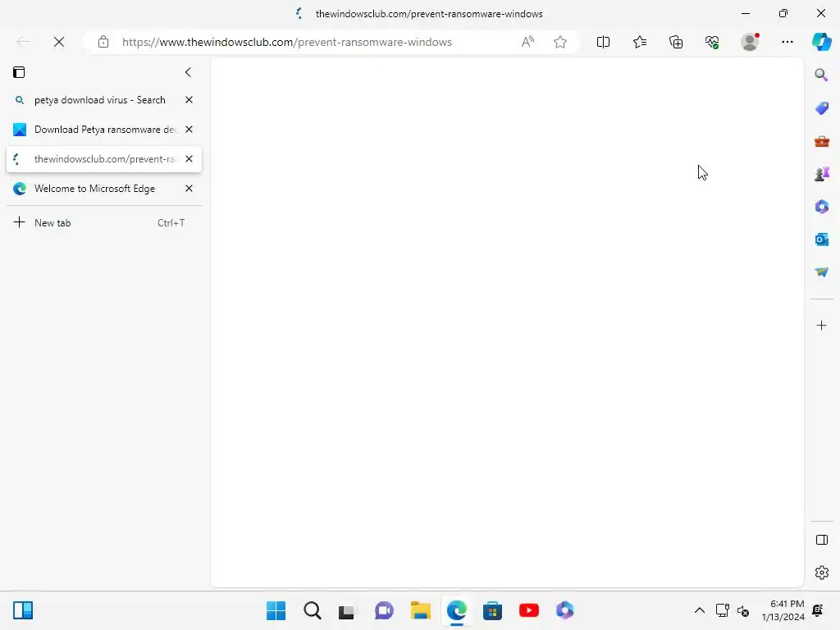Open Chat from taskbar
This screenshot has height=630, width=840.
coord(384,610)
